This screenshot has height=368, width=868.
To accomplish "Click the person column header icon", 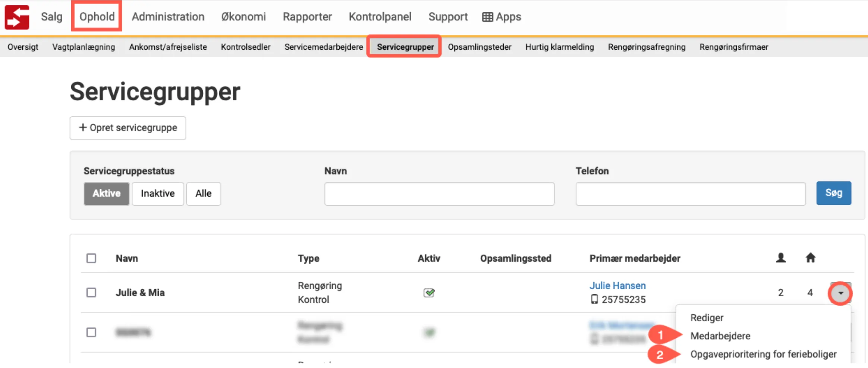I will (781, 258).
